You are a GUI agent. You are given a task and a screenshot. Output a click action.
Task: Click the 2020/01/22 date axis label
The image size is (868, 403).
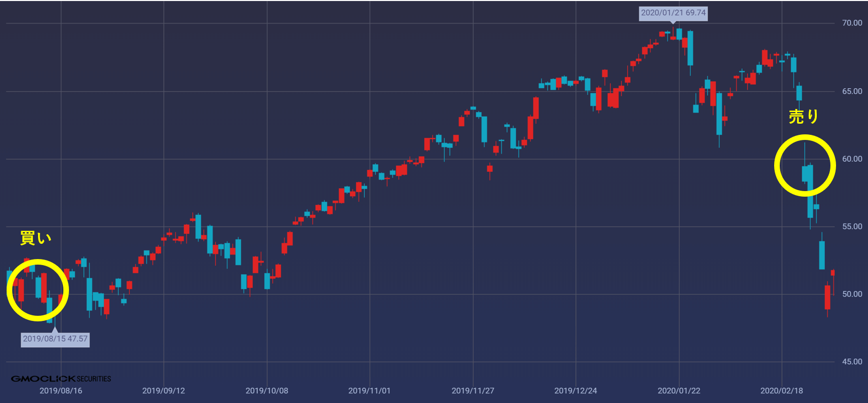click(679, 391)
